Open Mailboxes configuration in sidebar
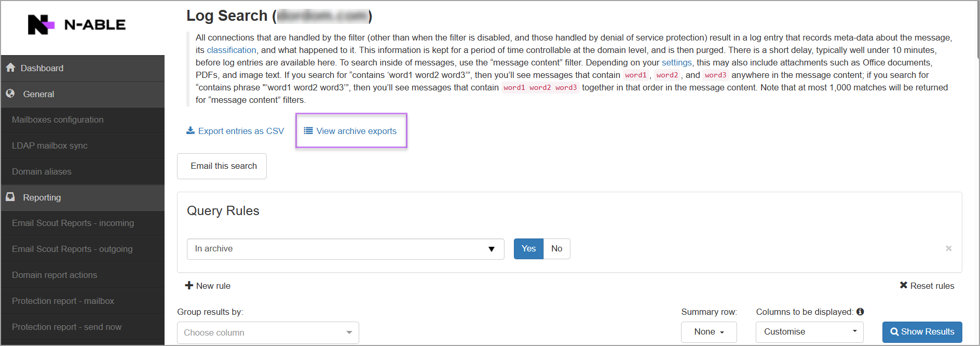980x346 pixels. (58, 120)
